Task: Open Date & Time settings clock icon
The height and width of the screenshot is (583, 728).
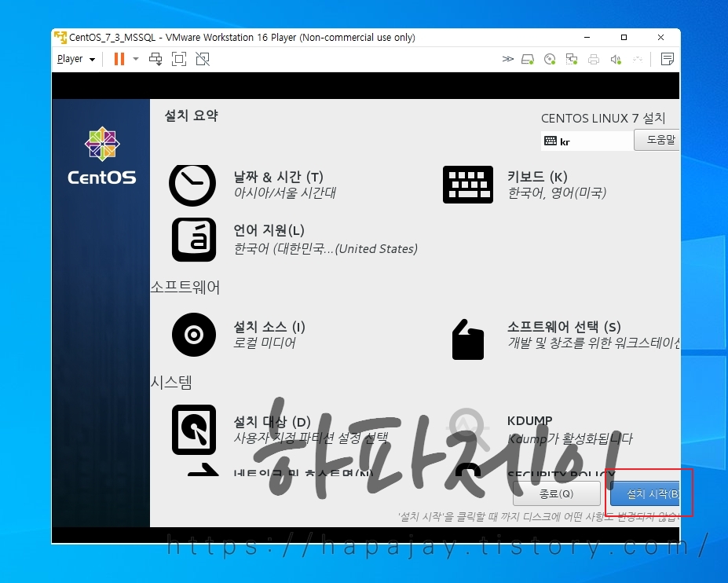Action: tap(192, 185)
